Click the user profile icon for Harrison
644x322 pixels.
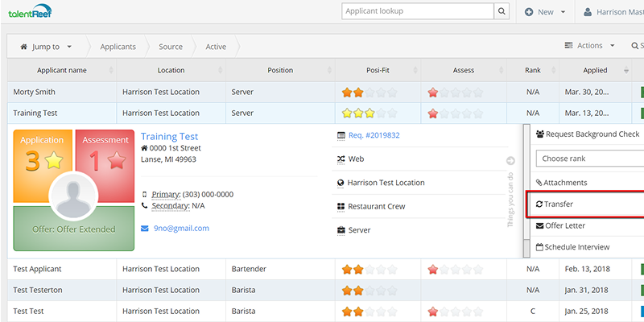tap(588, 12)
